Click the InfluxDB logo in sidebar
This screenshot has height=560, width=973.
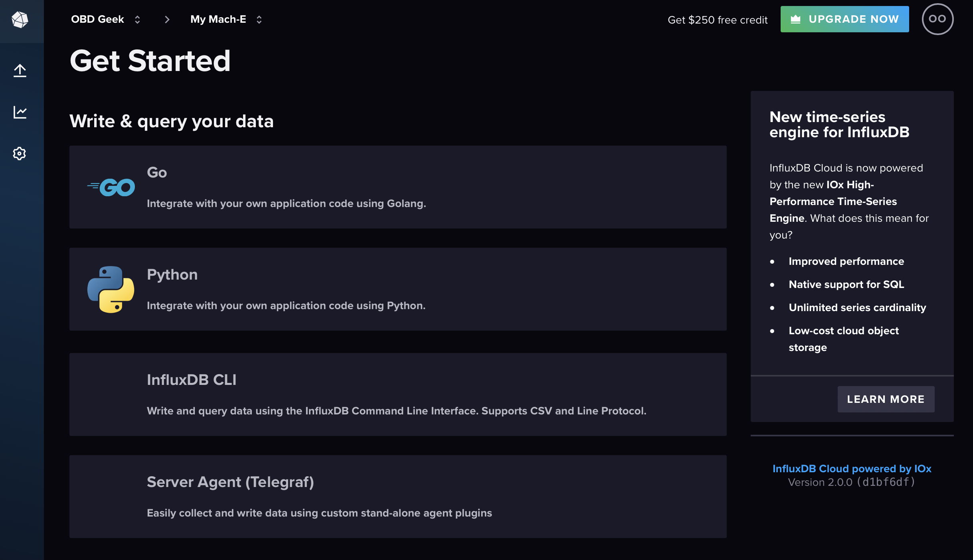click(20, 20)
